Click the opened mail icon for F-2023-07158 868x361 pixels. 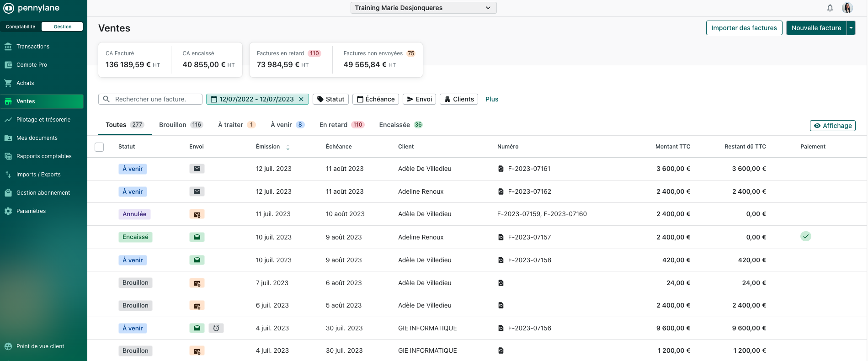pos(197,260)
